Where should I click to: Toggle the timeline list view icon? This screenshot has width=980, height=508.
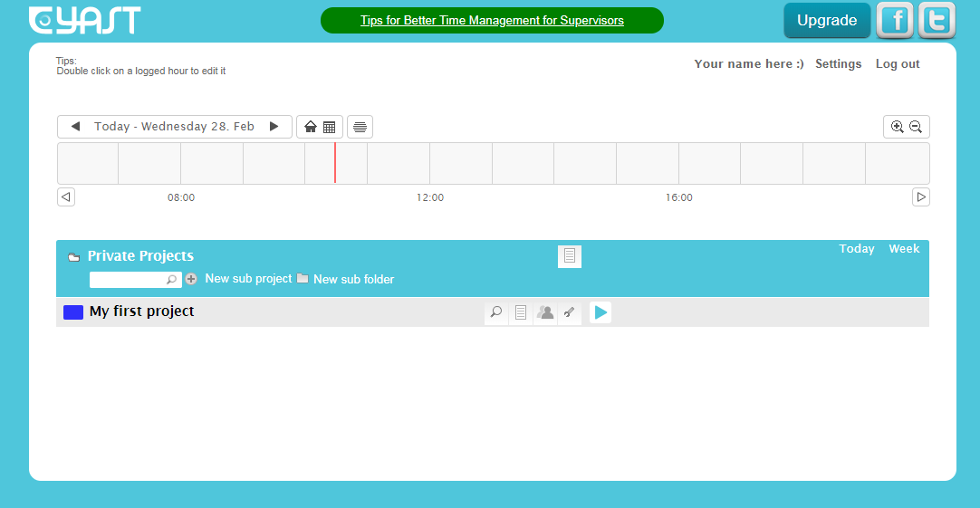(x=360, y=127)
